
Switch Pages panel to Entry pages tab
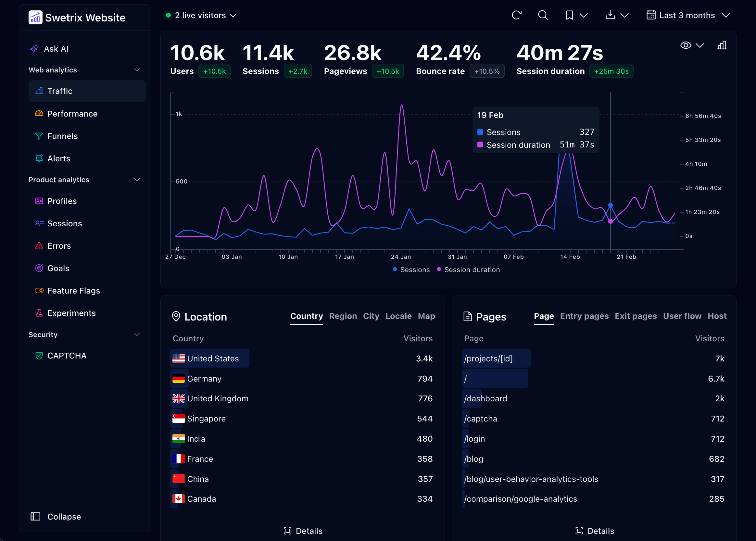pyautogui.click(x=584, y=316)
